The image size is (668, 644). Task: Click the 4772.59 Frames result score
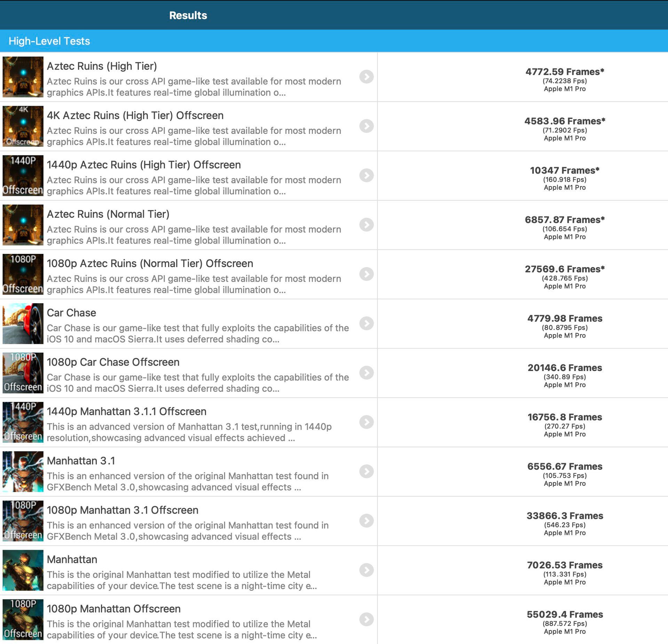pyautogui.click(x=564, y=72)
